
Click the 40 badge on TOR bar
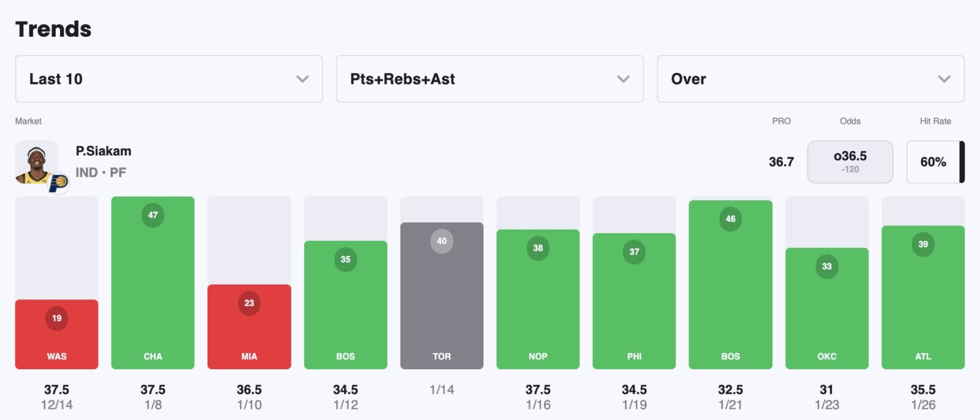pos(442,241)
